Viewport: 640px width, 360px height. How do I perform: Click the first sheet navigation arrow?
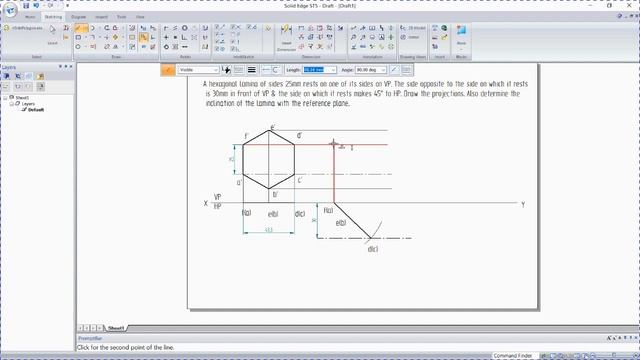(80, 328)
